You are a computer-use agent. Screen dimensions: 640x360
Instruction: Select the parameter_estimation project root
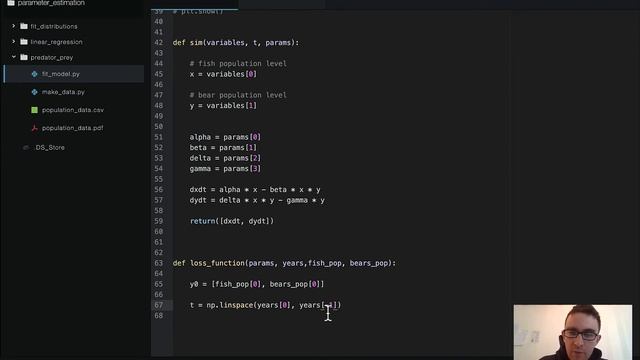(51, 3)
